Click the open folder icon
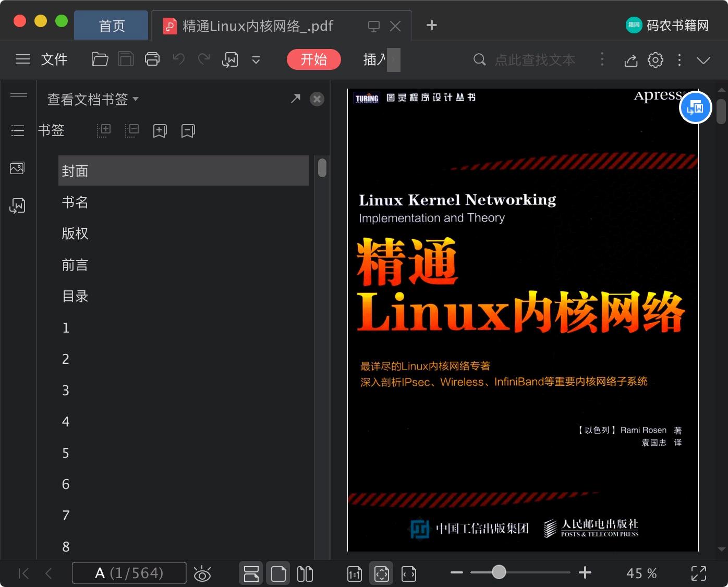 [x=100, y=59]
